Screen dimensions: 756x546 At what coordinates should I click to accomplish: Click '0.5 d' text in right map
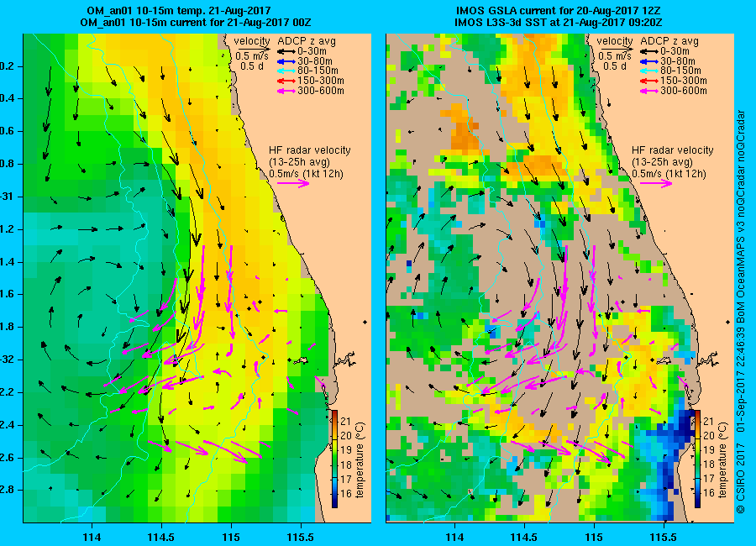click(615, 66)
